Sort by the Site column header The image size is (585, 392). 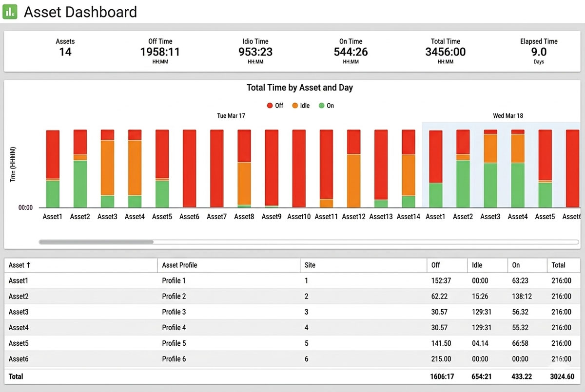point(310,265)
